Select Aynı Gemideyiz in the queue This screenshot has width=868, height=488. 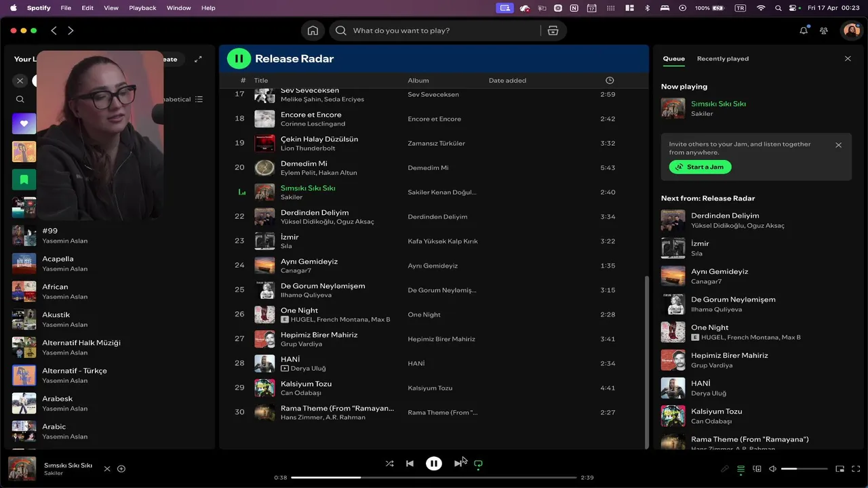coord(755,276)
